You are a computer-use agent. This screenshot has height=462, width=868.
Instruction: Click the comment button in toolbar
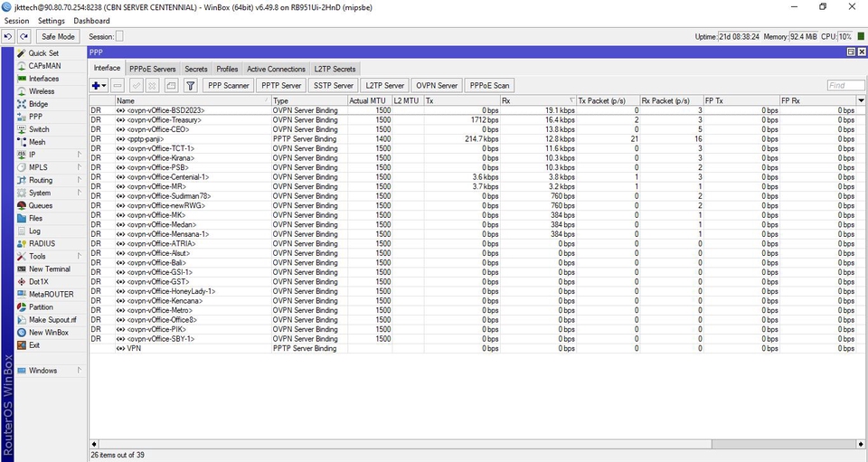[171, 86]
